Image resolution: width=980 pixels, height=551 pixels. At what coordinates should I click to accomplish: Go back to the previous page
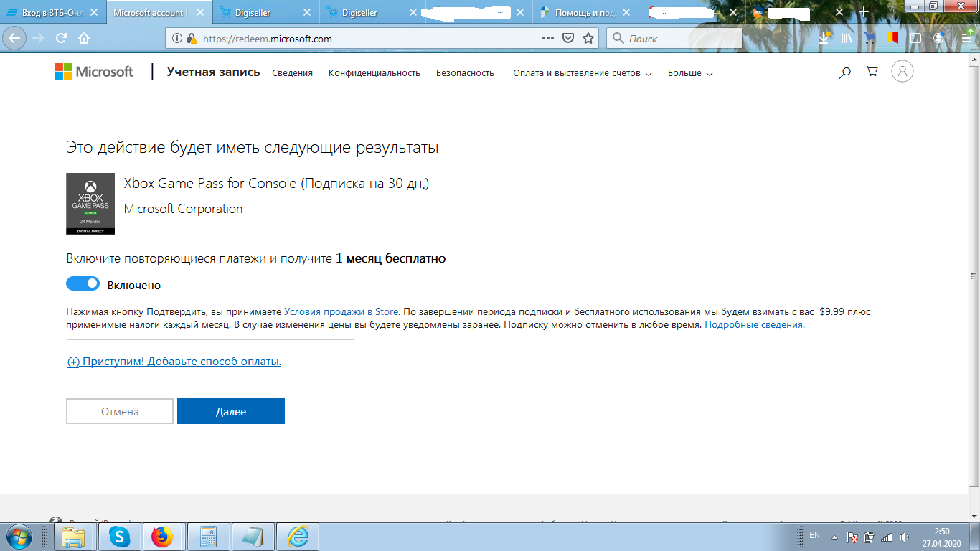point(14,38)
